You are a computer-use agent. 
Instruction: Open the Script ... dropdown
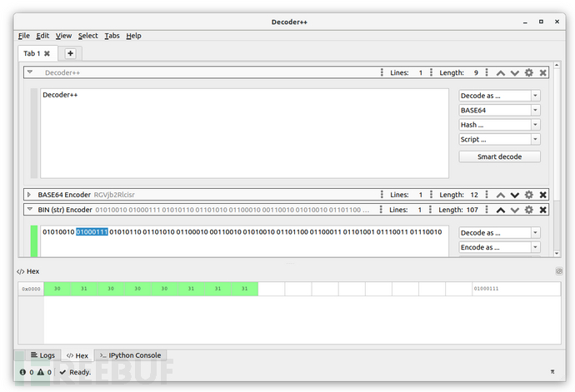[x=499, y=139]
